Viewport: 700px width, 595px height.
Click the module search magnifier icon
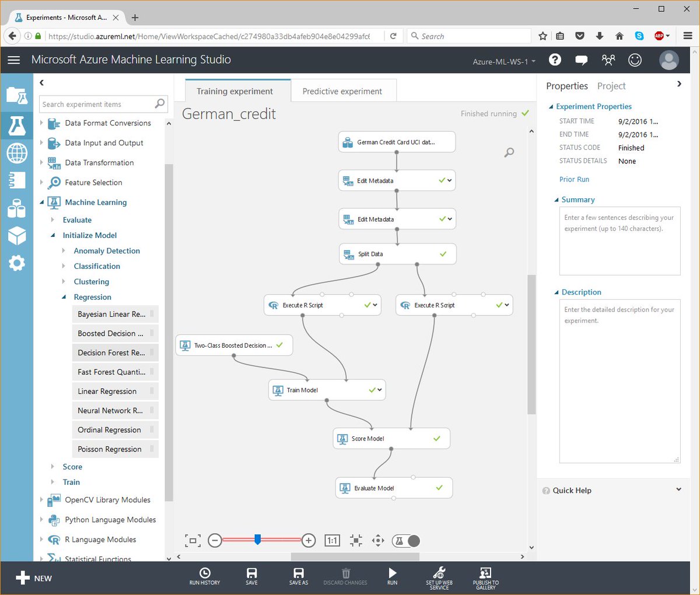tap(159, 104)
